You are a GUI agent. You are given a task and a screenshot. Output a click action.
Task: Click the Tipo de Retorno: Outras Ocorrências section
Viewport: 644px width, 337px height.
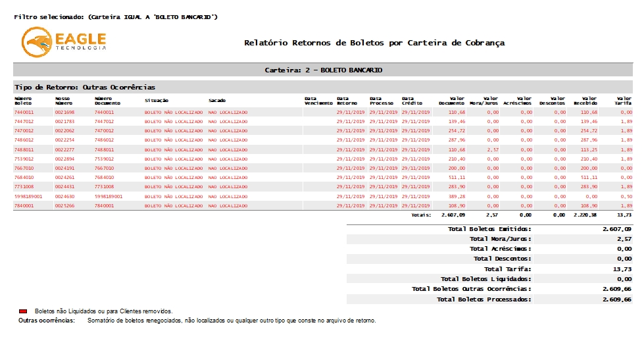[x=85, y=87]
